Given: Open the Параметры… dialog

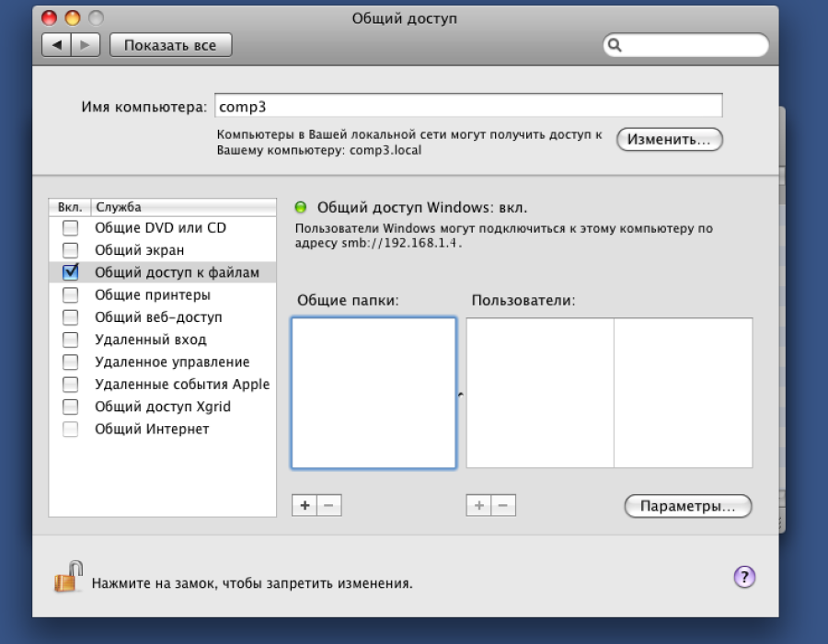Looking at the screenshot, I should click(688, 506).
